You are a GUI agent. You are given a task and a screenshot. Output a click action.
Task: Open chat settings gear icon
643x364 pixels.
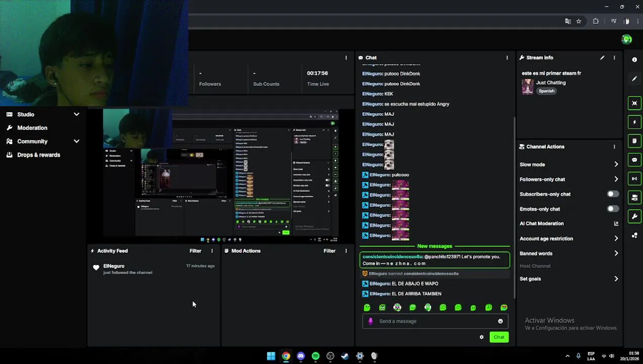(481, 337)
